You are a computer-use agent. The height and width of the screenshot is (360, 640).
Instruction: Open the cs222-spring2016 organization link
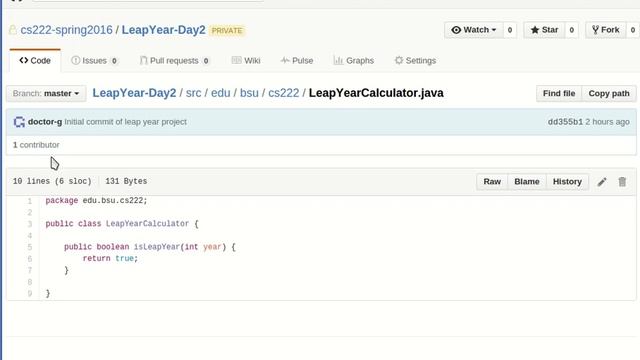pos(66,30)
